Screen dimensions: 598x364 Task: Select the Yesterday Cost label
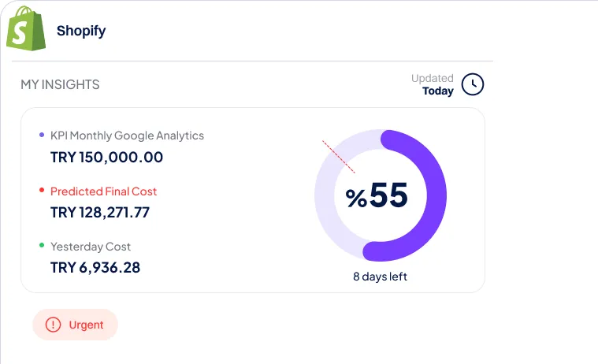(x=91, y=247)
